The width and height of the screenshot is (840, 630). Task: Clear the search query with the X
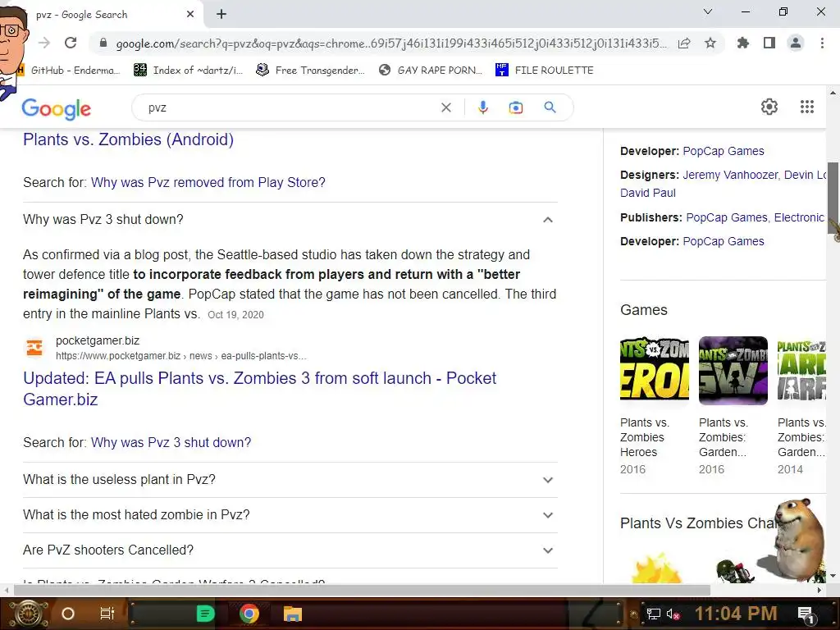point(445,107)
